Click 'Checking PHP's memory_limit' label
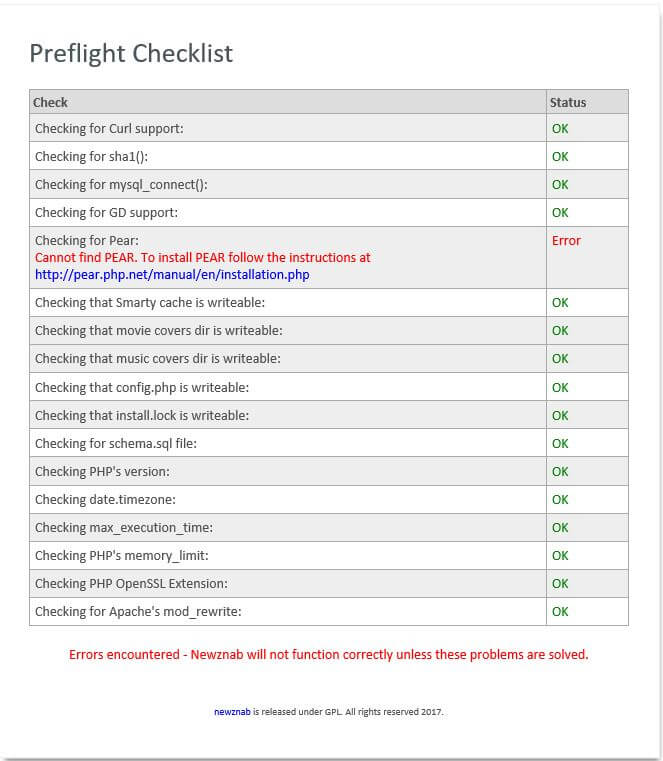This screenshot has height=761, width=663. tap(121, 555)
